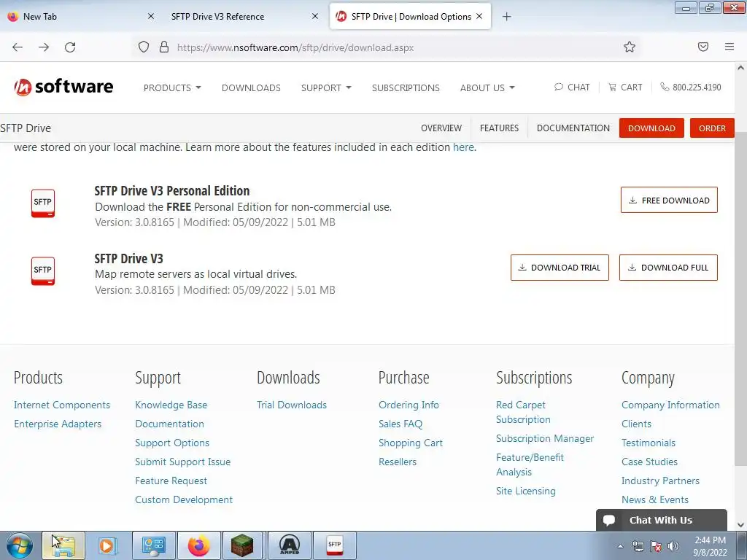Click the red DOWNLOAD button
Viewport: 747px width, 560px height.
pos(651,128)
